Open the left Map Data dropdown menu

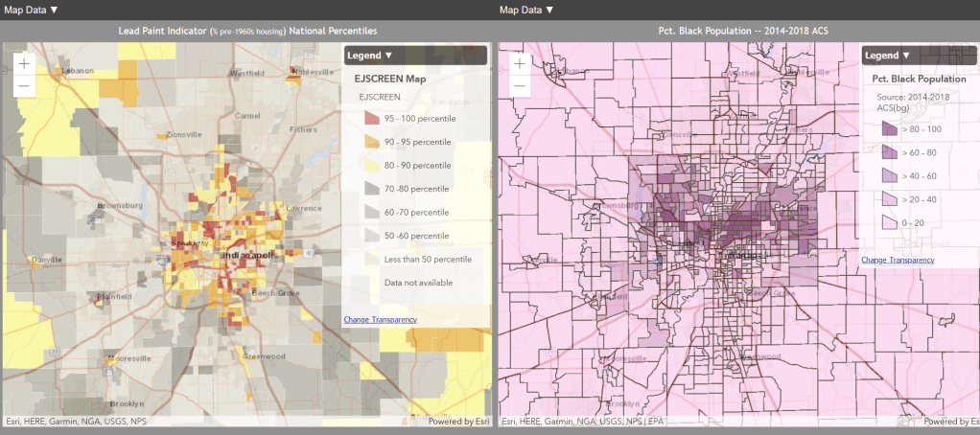click(x=32, y=10)
